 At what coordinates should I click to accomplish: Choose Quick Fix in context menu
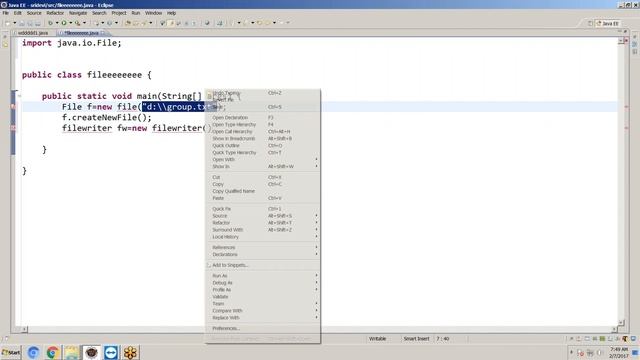[x=263, y=209]
